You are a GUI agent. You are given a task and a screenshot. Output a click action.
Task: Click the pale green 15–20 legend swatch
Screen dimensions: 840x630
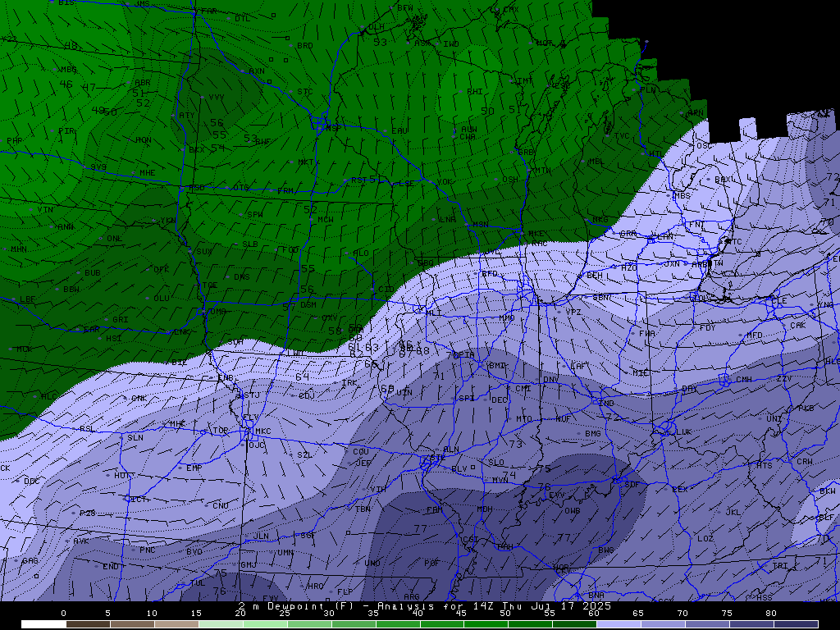[x=221, y=624]
